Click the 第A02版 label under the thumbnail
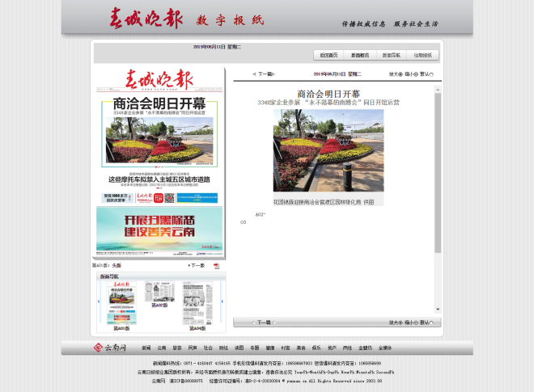Screen dimensions: 534x392 159,306
